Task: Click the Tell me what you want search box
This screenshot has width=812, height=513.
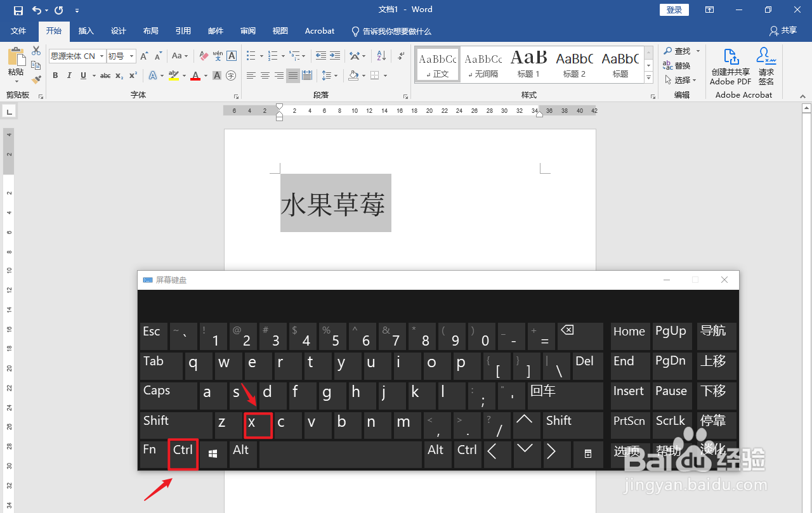Action: 391,30
